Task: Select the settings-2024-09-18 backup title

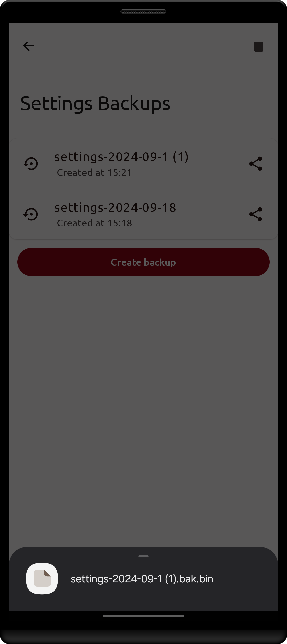Action: tap(115, 208)
